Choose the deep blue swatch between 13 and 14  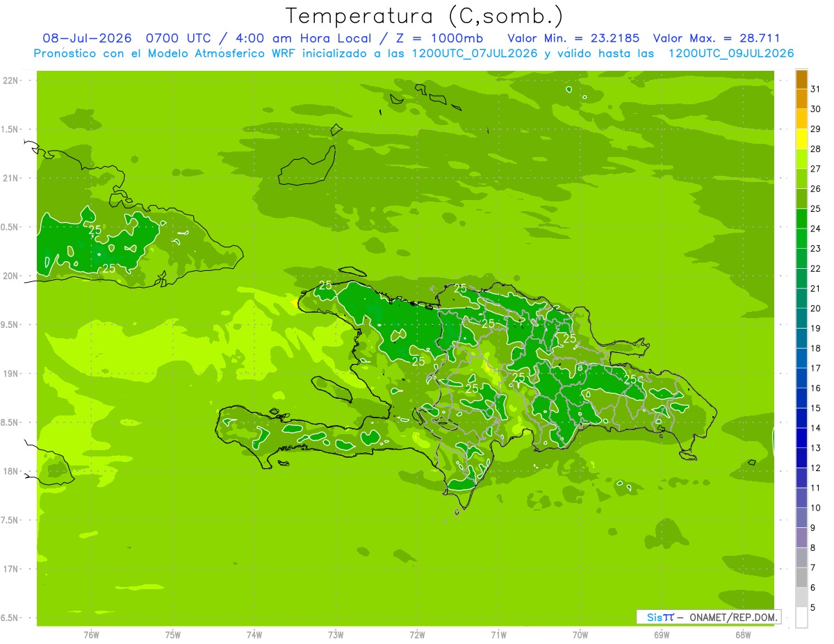[801, 438]
